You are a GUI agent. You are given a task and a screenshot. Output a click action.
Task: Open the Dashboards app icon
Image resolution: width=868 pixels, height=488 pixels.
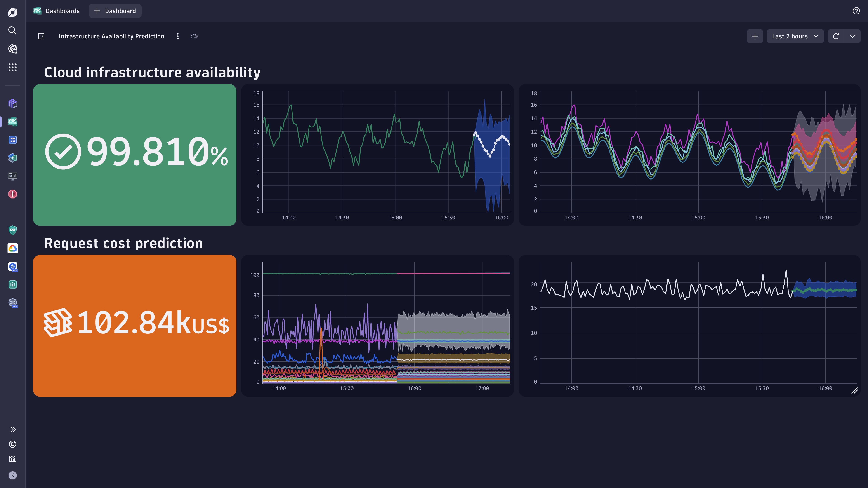click(x=12, y=122)
